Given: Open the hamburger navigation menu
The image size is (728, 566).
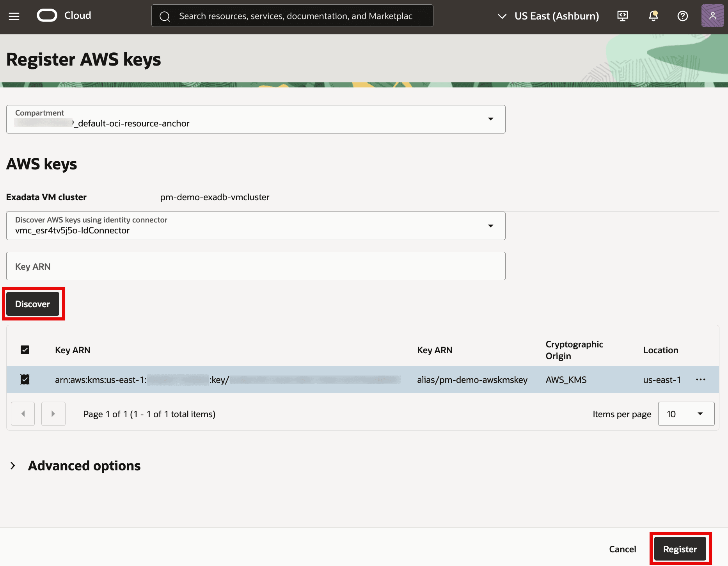Looking at the screenshot, I should 14,16.
